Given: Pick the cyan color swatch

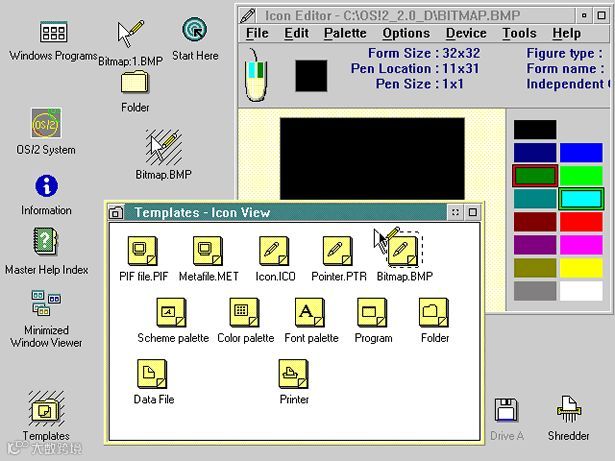Looking at the screenshot, I should click(581, 199).
